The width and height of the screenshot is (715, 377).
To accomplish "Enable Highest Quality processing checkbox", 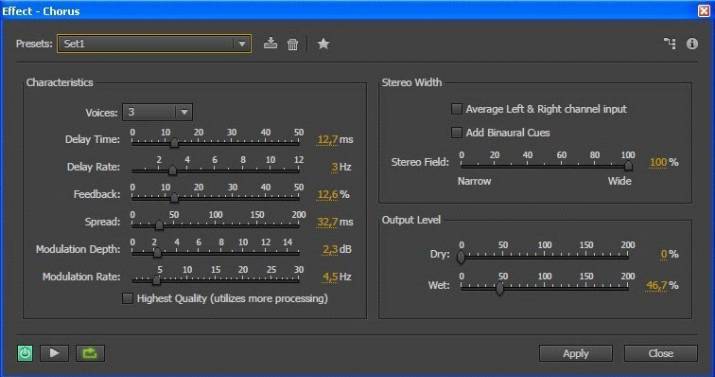I will tap(127, 299).
